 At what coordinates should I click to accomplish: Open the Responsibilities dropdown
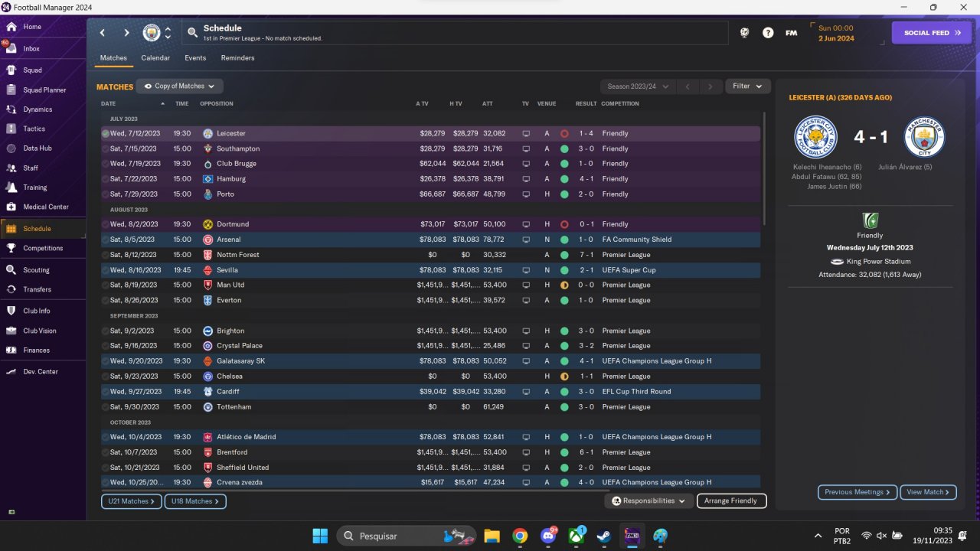[648, 500]
